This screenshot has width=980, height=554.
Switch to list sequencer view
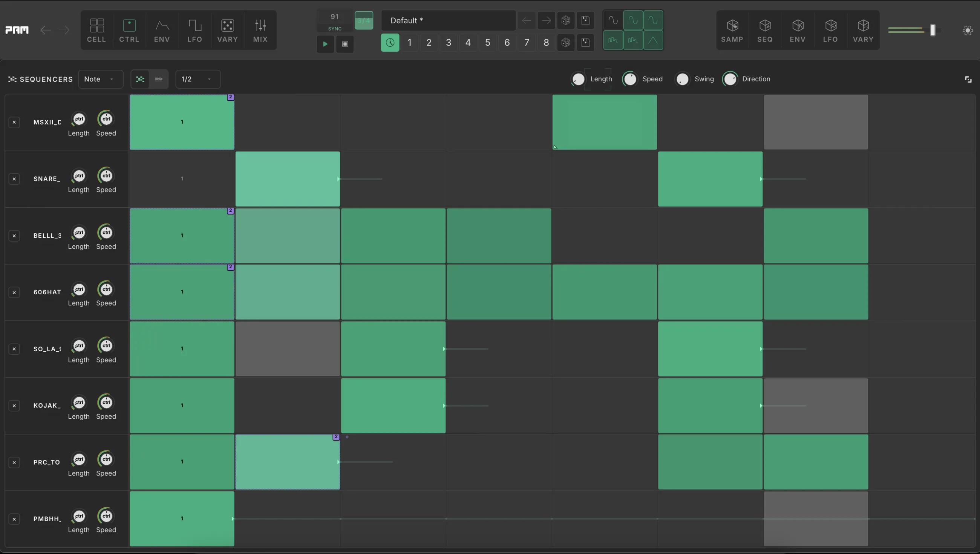[159, 79]
